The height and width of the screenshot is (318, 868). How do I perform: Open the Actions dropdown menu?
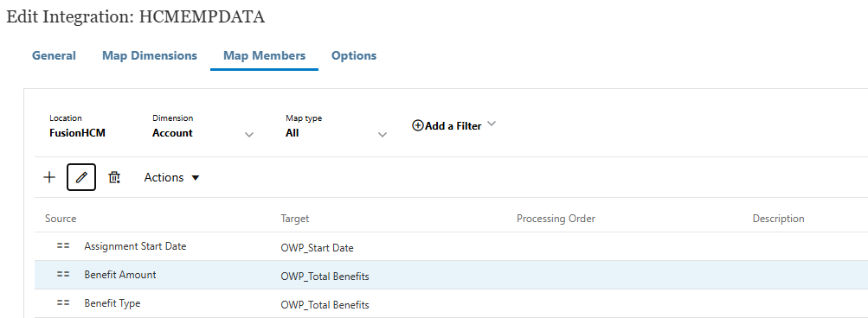tap(171, 177)
